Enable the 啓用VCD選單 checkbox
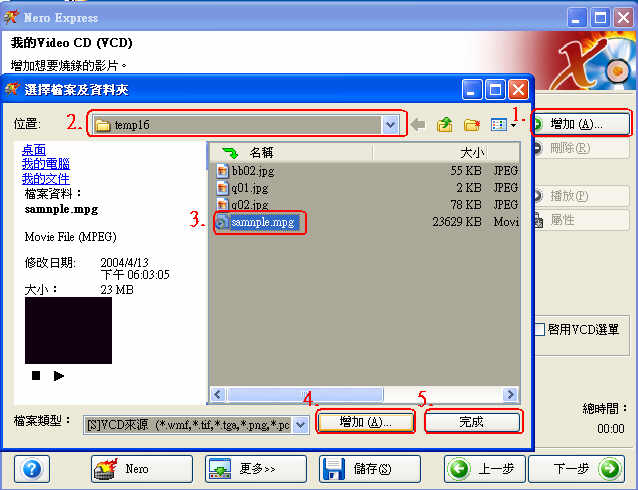638x490 pixels. coord(540,329)
